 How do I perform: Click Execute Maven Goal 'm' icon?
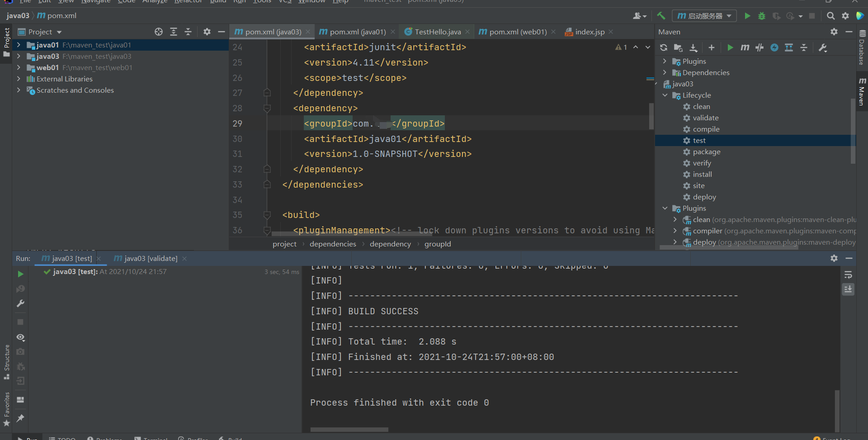coord(745,47)
